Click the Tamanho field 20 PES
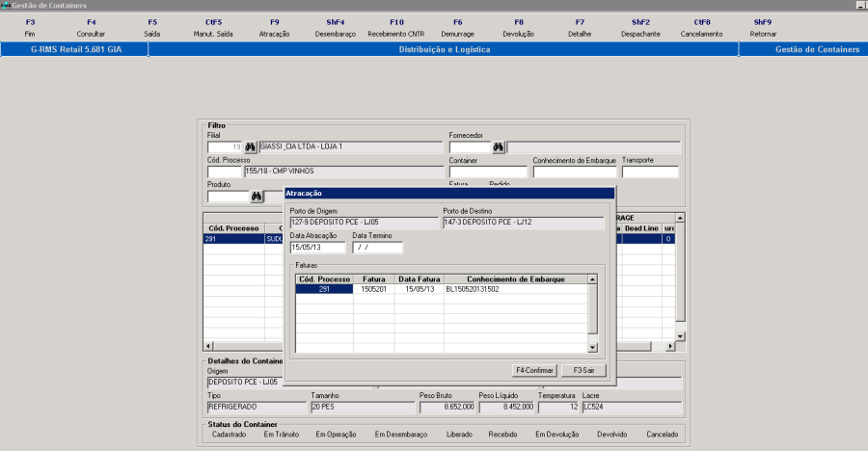This screenshot has width=868, height=451. click(363, 408)
